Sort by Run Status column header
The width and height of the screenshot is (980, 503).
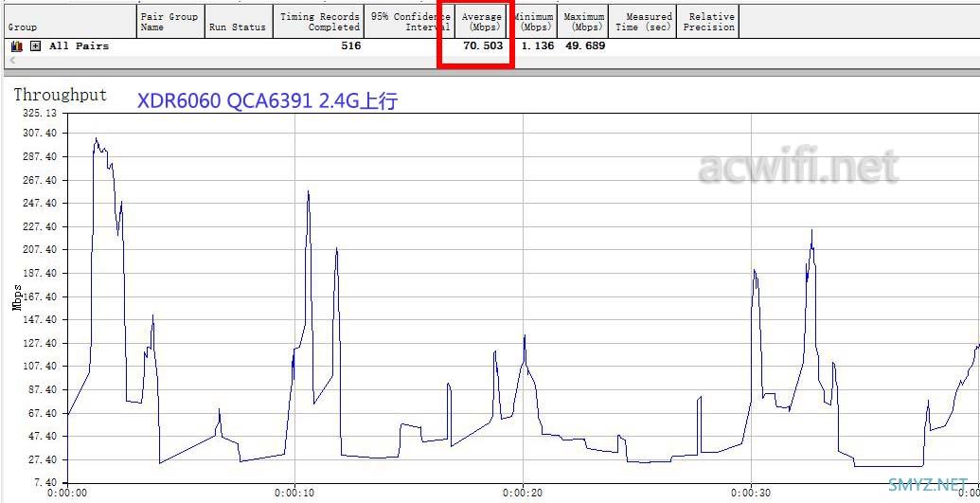pyautogui.click(x=238, y=22)
